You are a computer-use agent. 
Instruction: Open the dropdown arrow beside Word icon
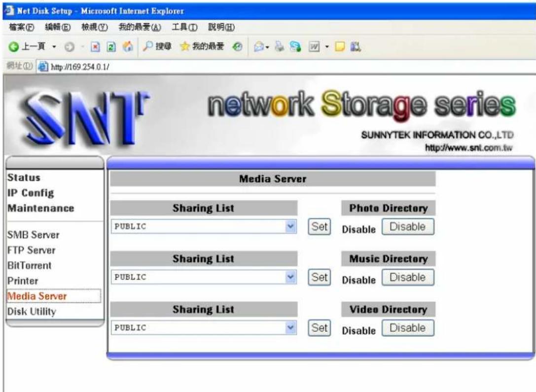(327, 46)
